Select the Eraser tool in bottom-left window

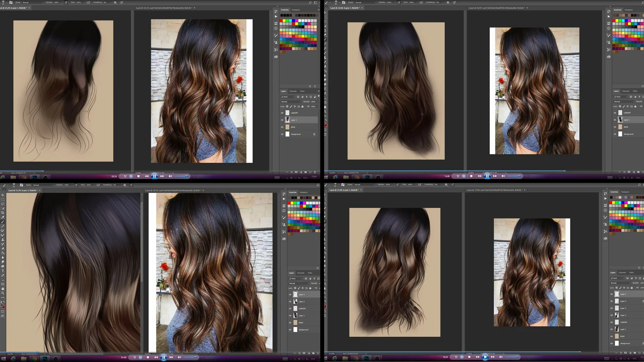(x=3, y=248)
